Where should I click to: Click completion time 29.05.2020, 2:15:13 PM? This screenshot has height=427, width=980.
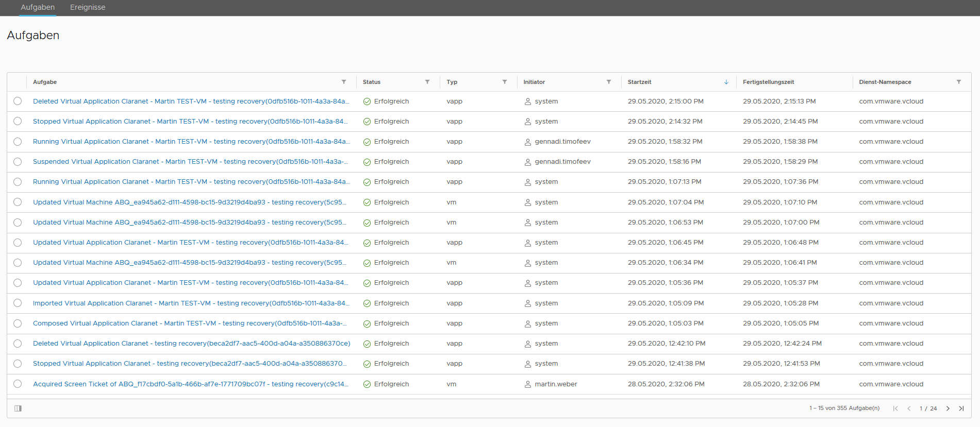tap(779, 101)
